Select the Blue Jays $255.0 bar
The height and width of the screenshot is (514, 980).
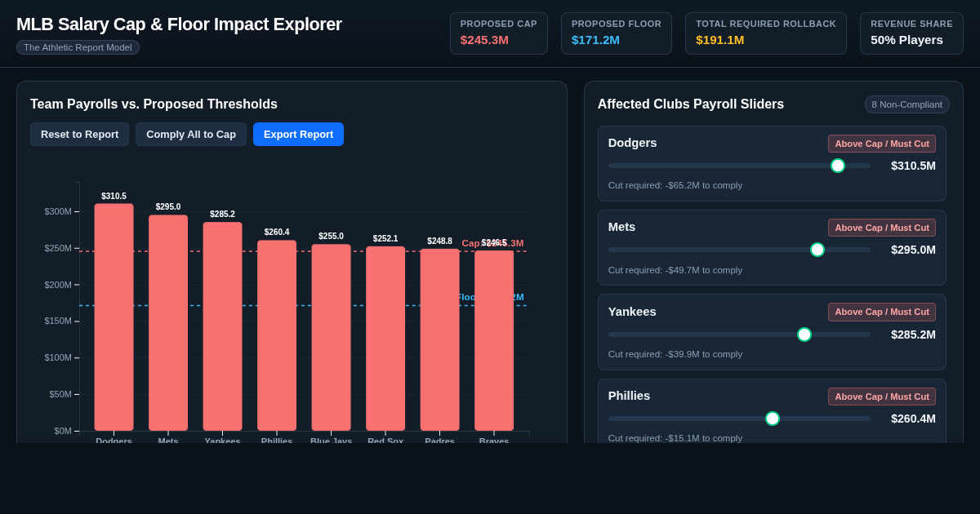coord(331,338)
